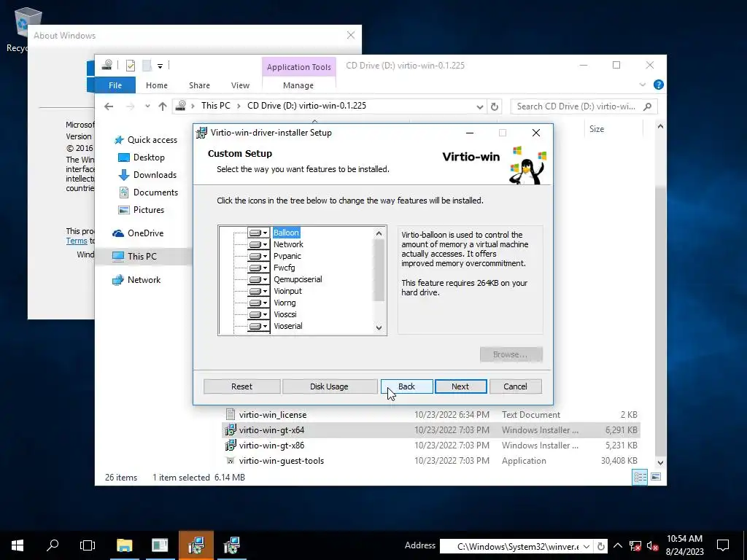This screenshot has width=747, height=560.
Task: Click Explorer up-one-level arrow
Action: click(x=163, y=106)
